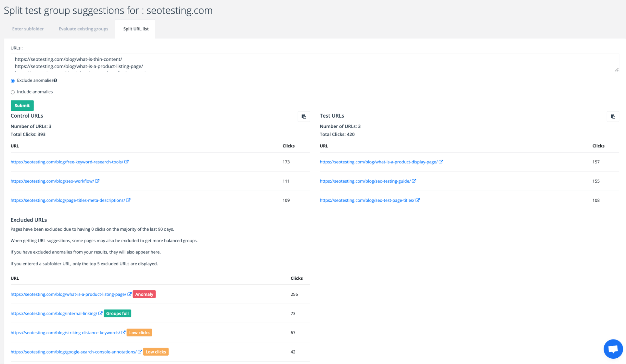
Task: Open the striking-distance-keywords link
Action: point(65,332)
